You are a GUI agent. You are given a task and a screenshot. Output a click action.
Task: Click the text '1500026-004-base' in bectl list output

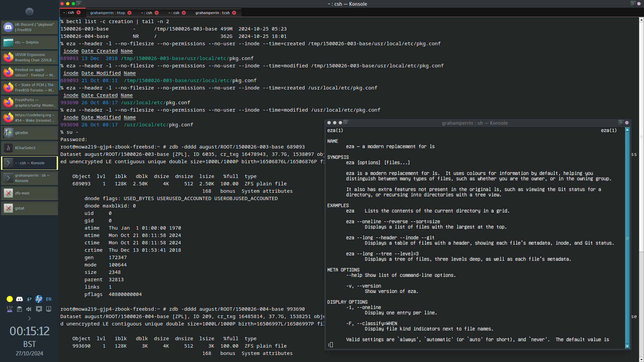[85, 36]
